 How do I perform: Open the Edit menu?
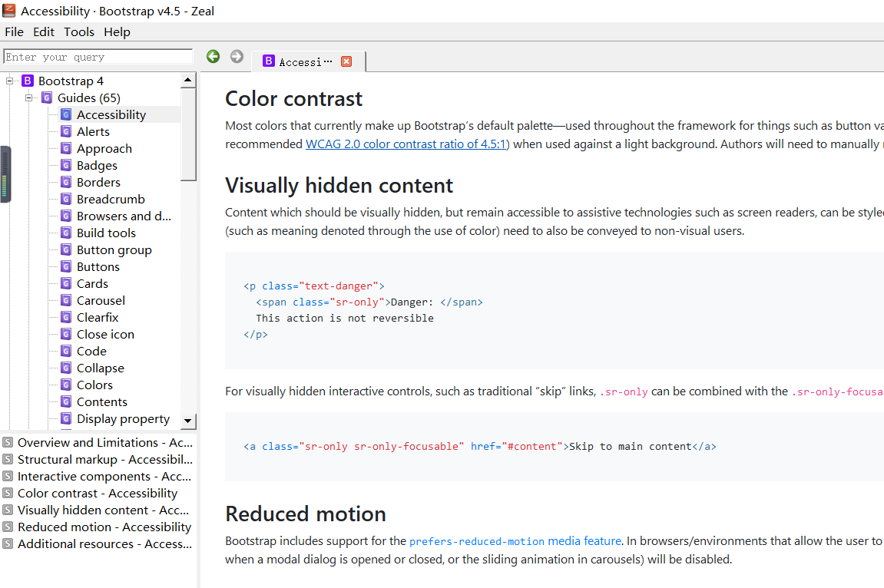pyautogui.click(x=44, y=31)
